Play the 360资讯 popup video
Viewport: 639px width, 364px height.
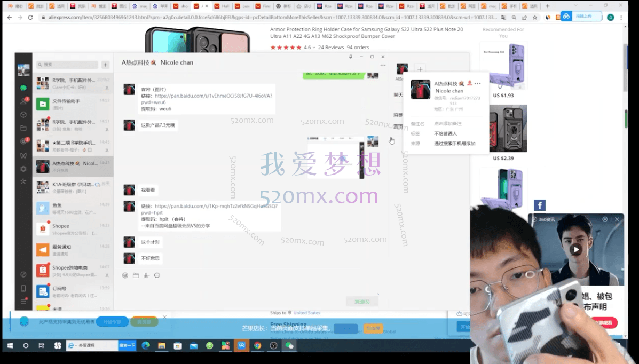(x=575, y=249)
